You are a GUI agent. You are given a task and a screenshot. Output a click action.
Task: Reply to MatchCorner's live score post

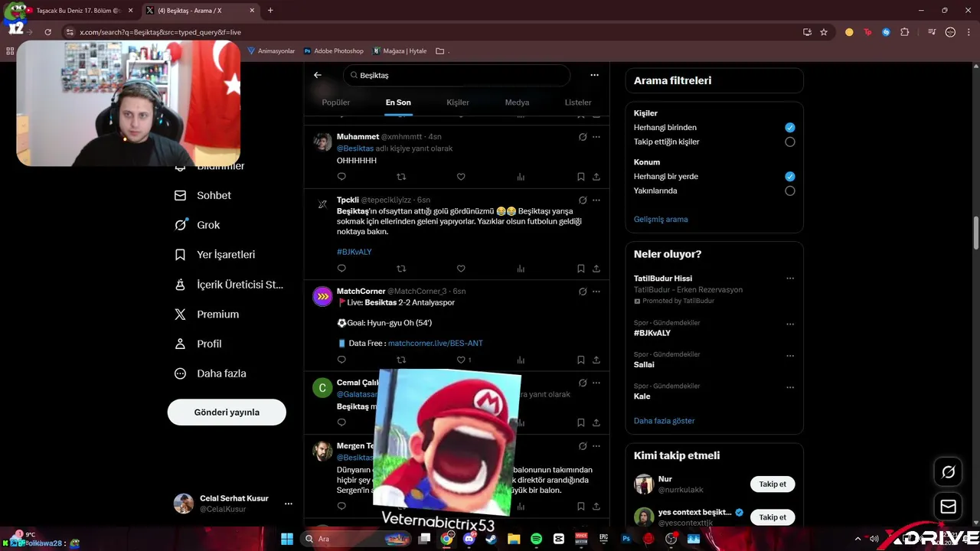[x=341, y=360]
